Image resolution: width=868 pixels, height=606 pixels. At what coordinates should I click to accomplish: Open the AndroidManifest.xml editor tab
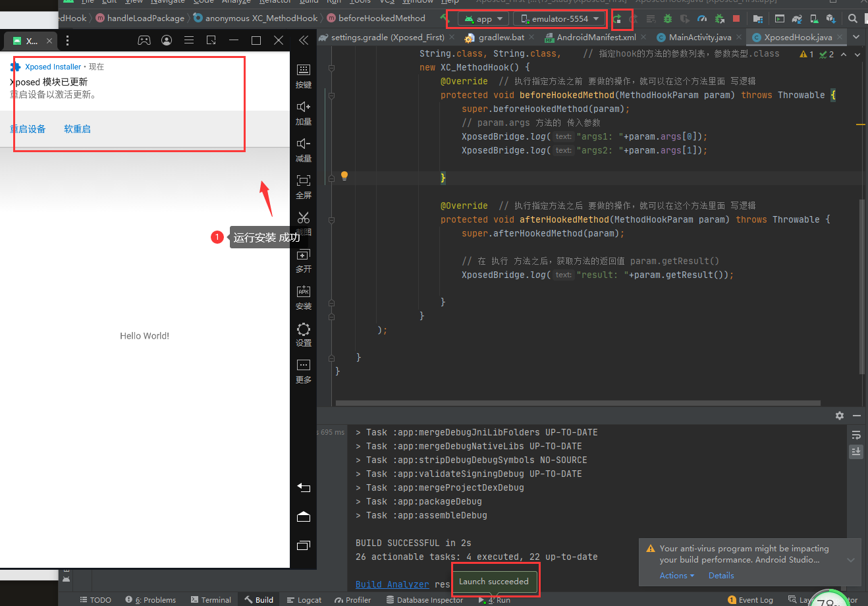[x=596, y=38]
